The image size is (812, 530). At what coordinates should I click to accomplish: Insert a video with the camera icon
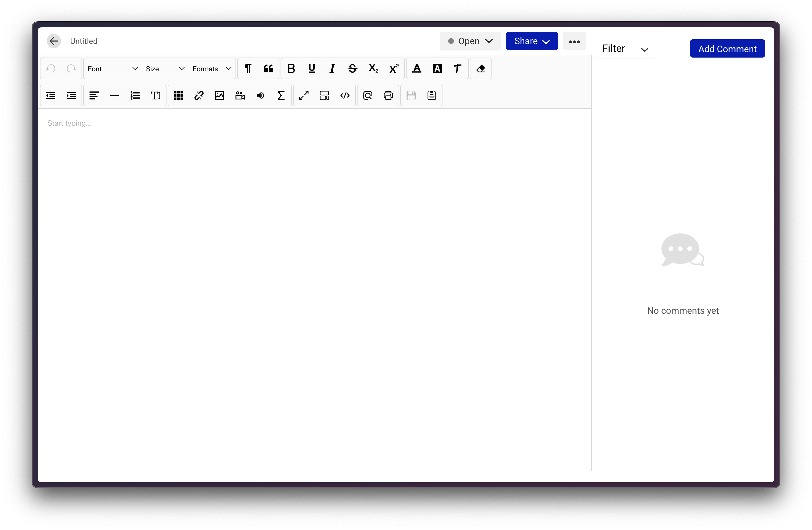coord(240,95)
